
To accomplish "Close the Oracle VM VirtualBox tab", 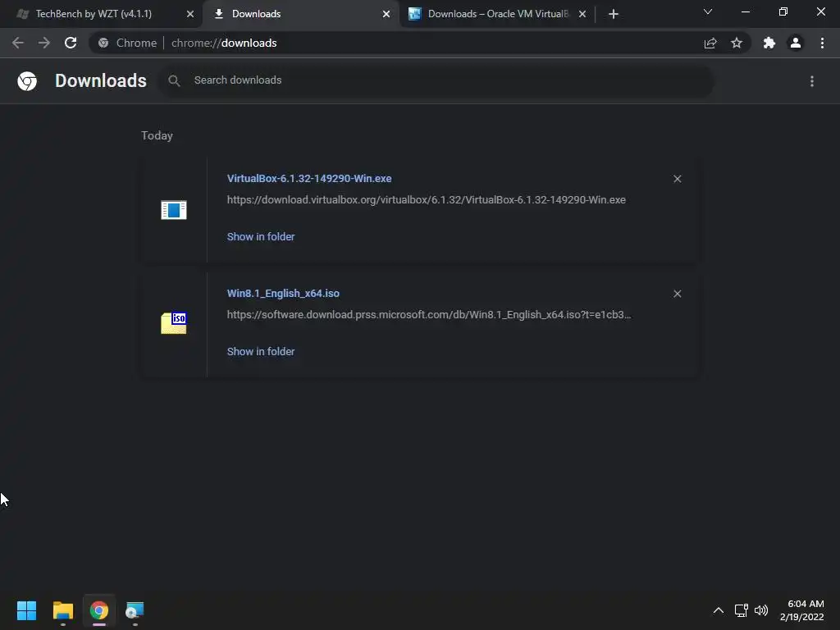I will point(582,14).
